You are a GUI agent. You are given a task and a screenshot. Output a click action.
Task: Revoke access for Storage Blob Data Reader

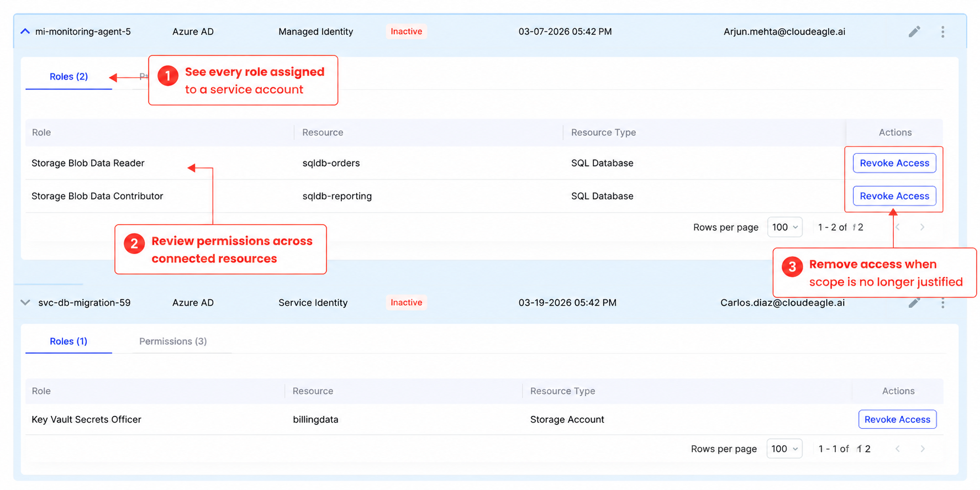point(894,163)
